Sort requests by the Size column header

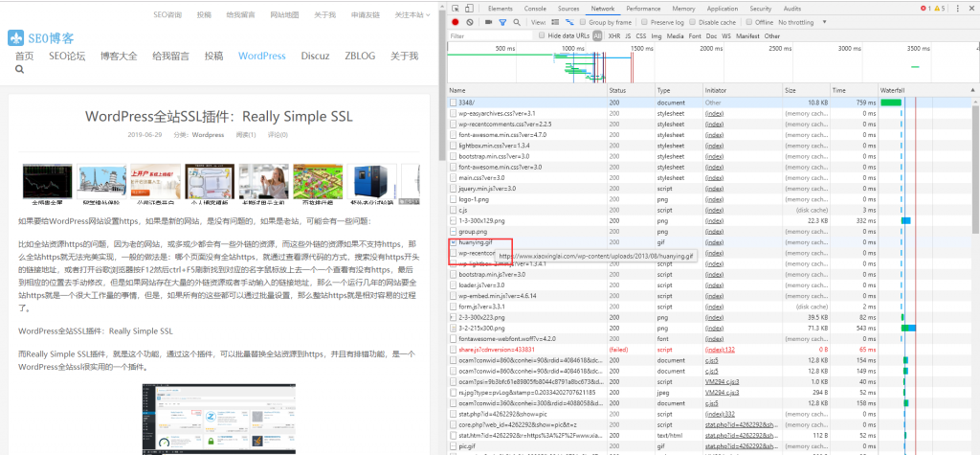[x=806, y=91]
